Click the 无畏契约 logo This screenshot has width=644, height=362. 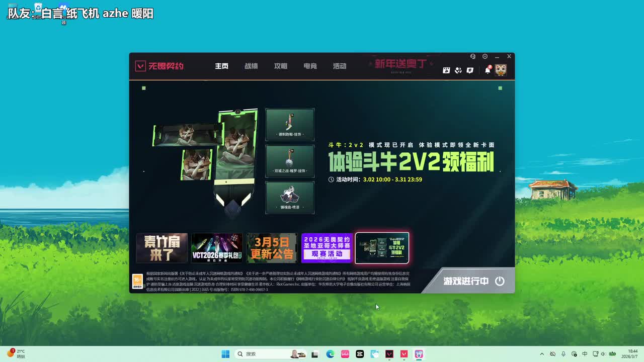pos(159,66)
